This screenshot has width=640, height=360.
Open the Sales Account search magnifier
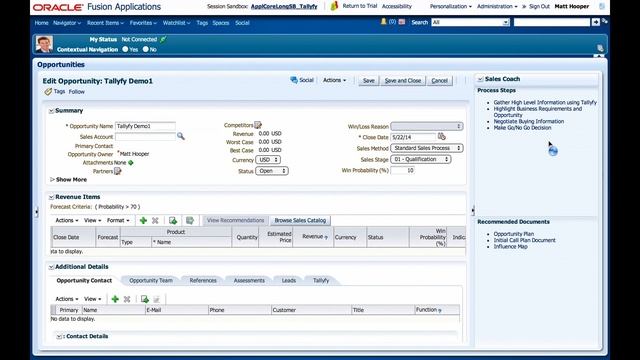click(x=180, y=136)
